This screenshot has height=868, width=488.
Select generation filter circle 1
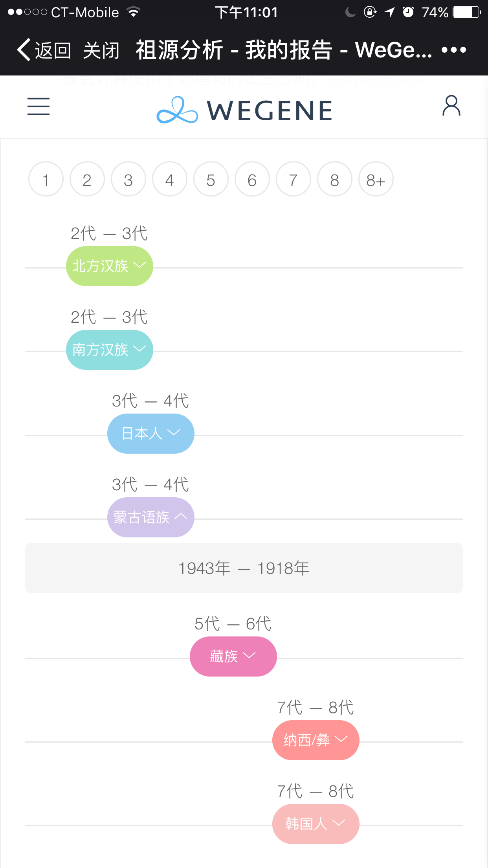[x=46, y=179]
